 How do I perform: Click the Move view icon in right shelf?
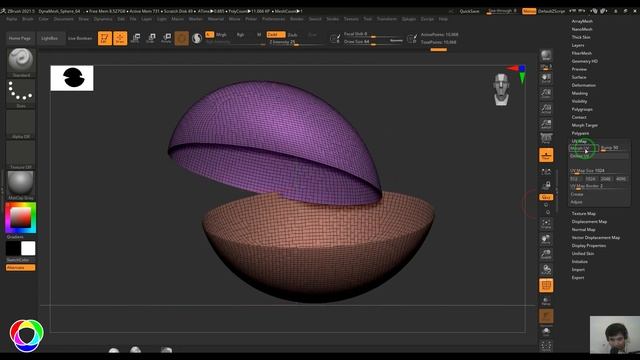[546, 239]
